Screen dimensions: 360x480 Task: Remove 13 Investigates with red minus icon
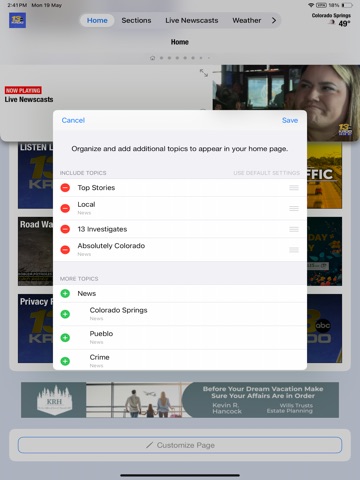65,229
